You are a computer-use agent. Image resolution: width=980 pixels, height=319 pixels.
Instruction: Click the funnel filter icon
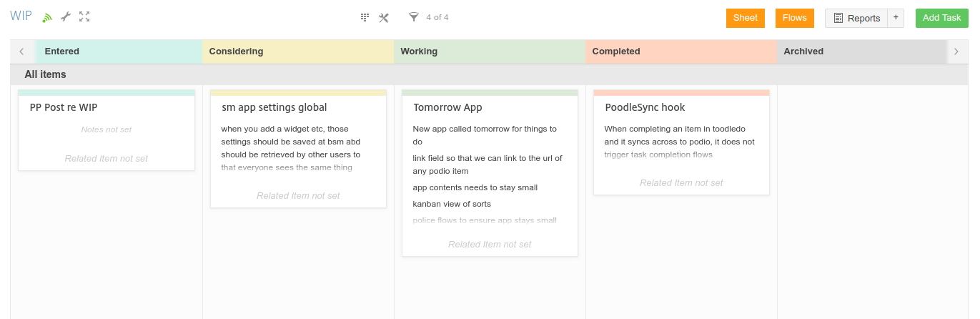[x=413, y=17]
